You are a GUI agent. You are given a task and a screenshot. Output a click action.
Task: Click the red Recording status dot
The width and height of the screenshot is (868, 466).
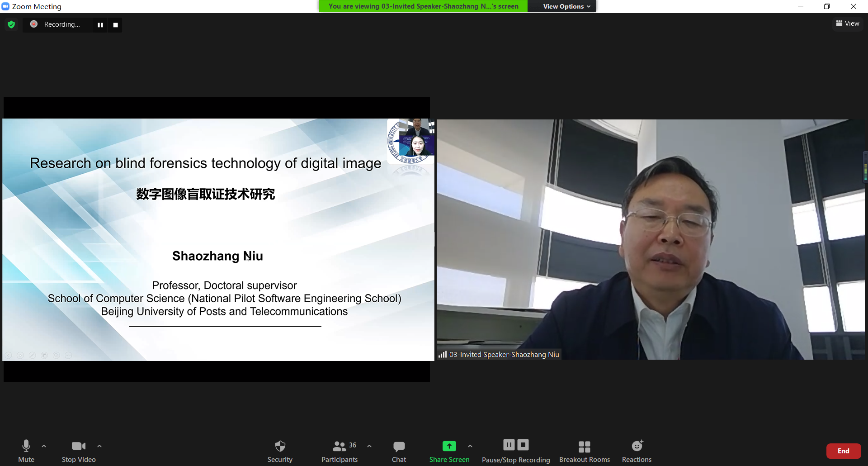pyautogui.click(x=34, y=24)
